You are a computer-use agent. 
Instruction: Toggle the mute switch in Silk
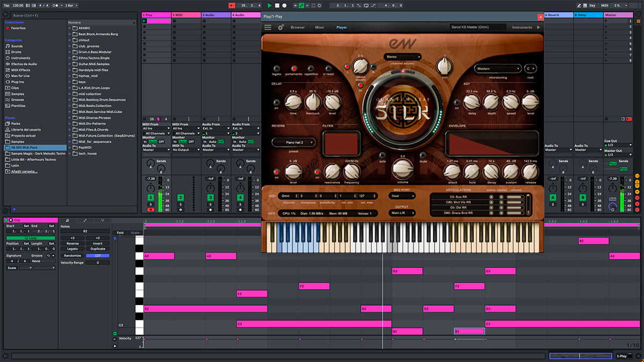point(423,155)
